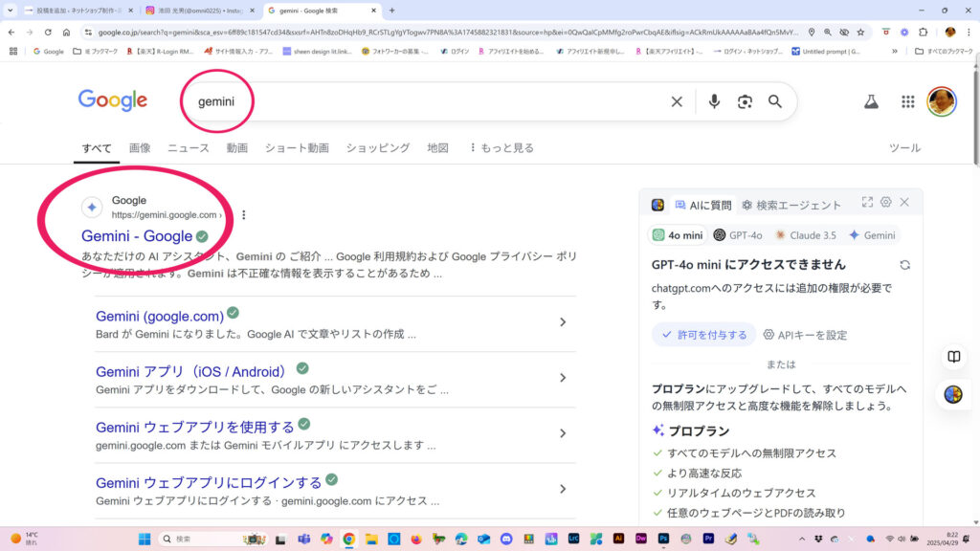The height and width of the screenshot is (551, 980).
Task: Open the Gemini アプリ (iOS / Android) link
Action: [x=190, y=372]
